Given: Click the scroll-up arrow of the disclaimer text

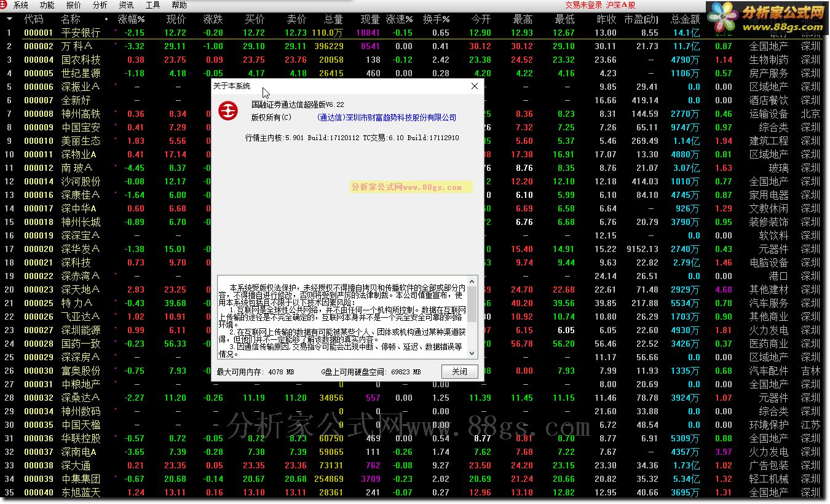Looking at the screenshot, I should coord(472,282).
